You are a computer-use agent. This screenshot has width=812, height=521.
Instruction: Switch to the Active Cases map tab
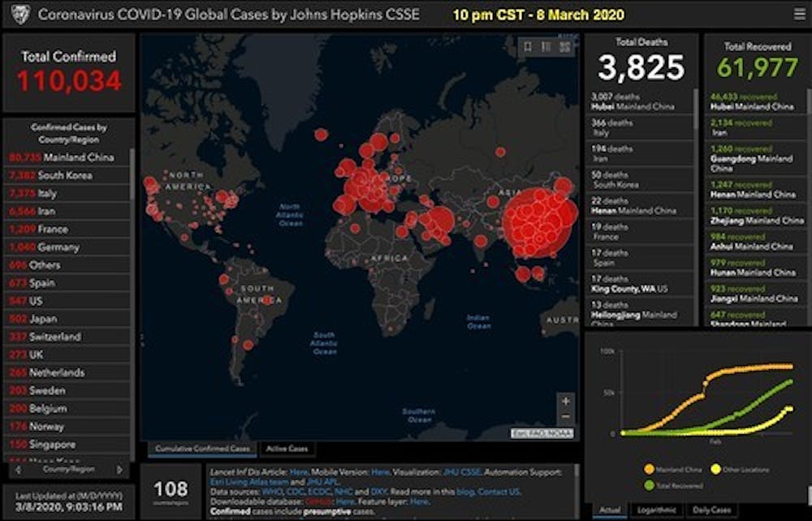point(287,449)
